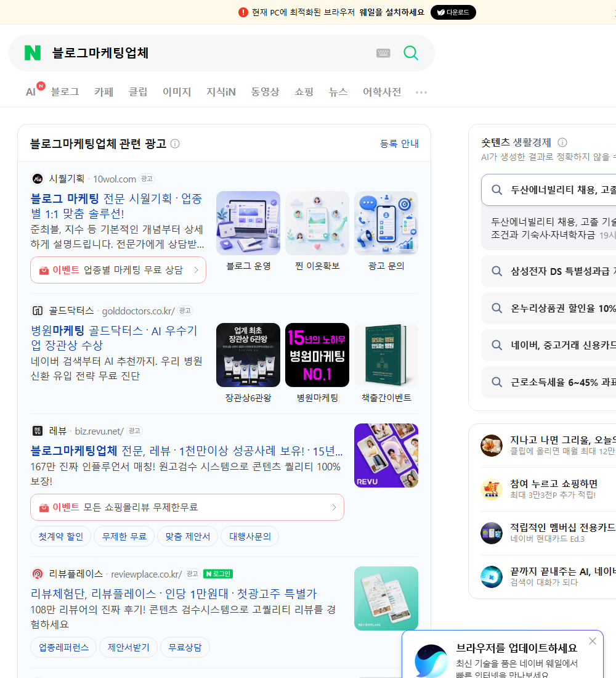This screenshot has height=678, width=616.
Task: Click the 제안서받기 chip
Action: click(128, 647)
